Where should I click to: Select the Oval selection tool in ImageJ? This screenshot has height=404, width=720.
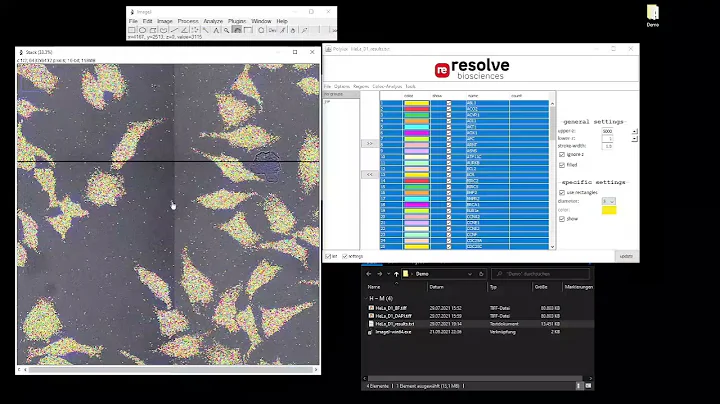pyautogui.click(x=143, y=30)
